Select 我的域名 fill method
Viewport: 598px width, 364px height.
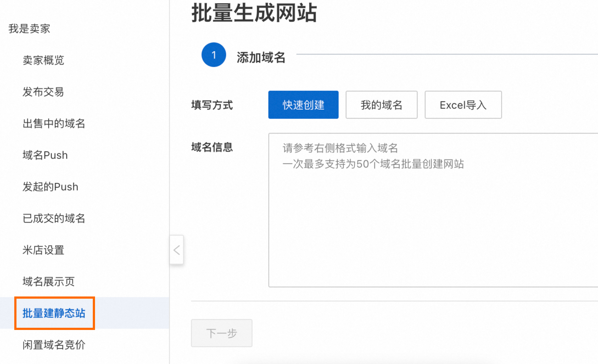(x=381, y=105)
